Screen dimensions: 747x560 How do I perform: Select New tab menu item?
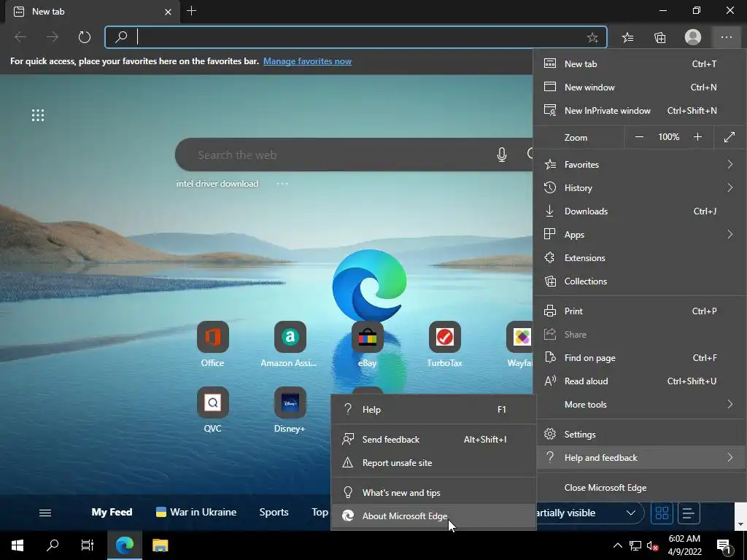pyautogui.click(x=640, y=64)
